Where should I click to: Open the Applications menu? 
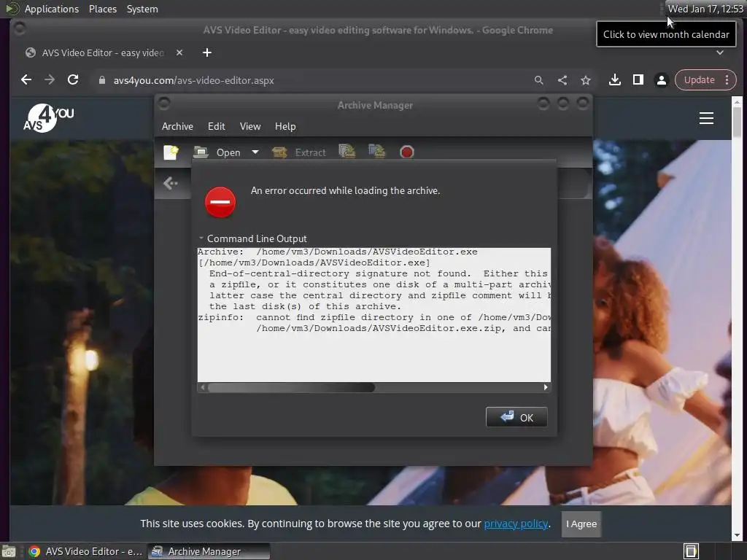pos(52,9)
